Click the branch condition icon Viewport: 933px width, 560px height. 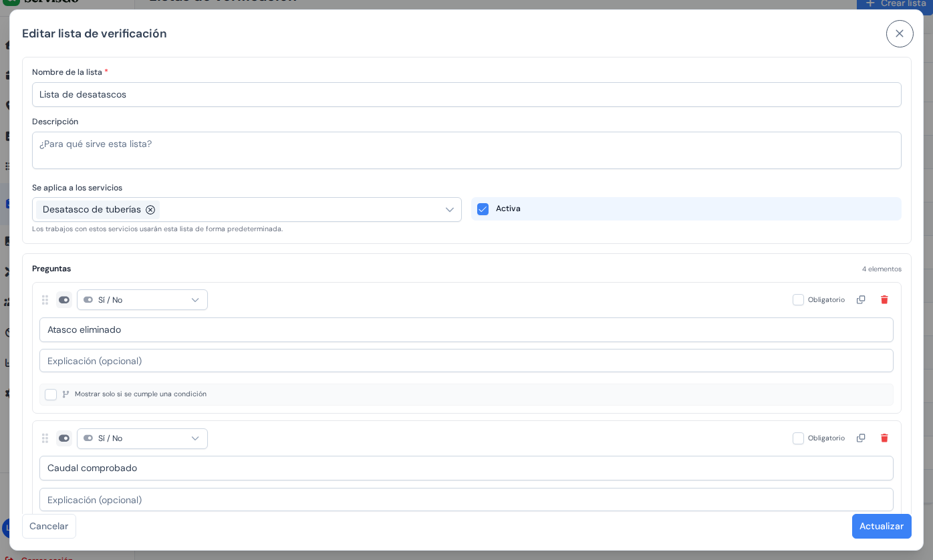click(65, 394)
